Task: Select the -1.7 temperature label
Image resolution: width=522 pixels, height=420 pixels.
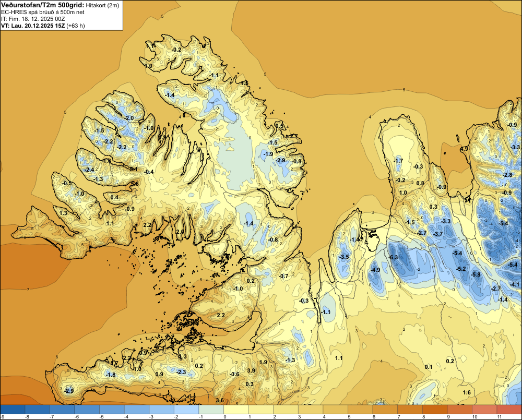Action: pyautogui.click(x=398, y=161)
